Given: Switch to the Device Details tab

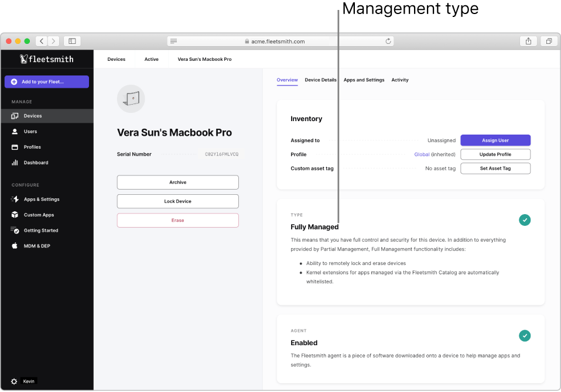Looking at the screenshot, I should point(320,80).
